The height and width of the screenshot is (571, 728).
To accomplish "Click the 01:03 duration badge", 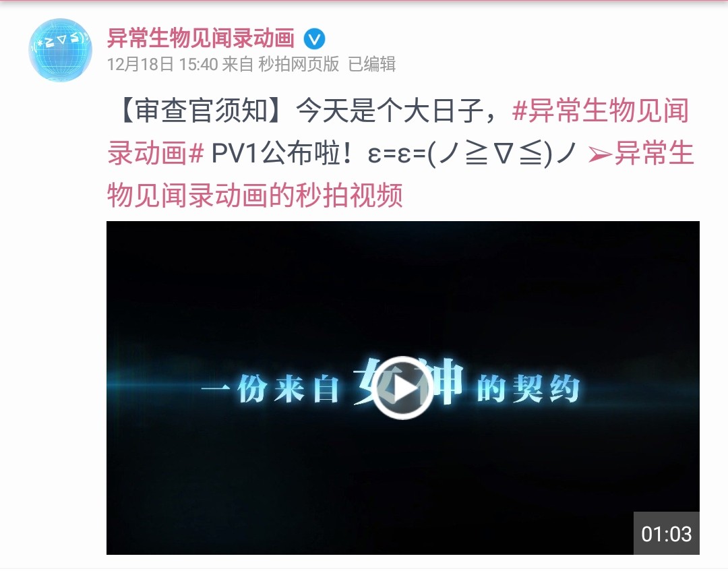I will pyautogui.click(x=666, y=533).
